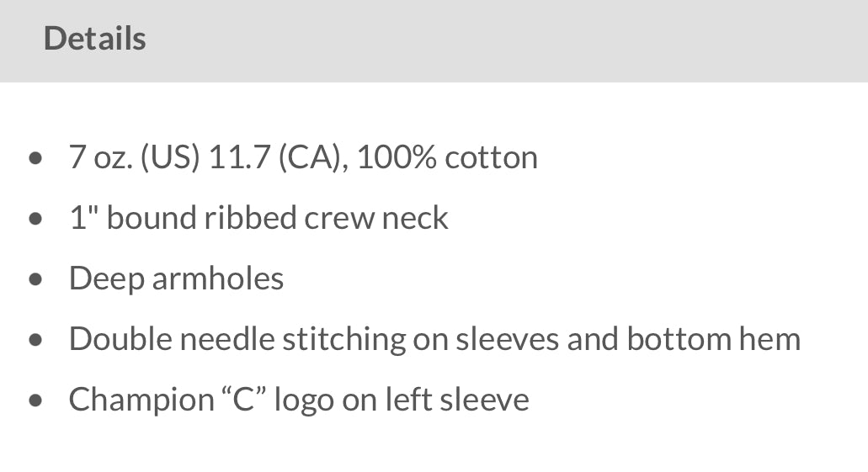Click the bullet before Deep armholes
The height and width of the screenshot is (472, 868).
click(x=35, y=279)
